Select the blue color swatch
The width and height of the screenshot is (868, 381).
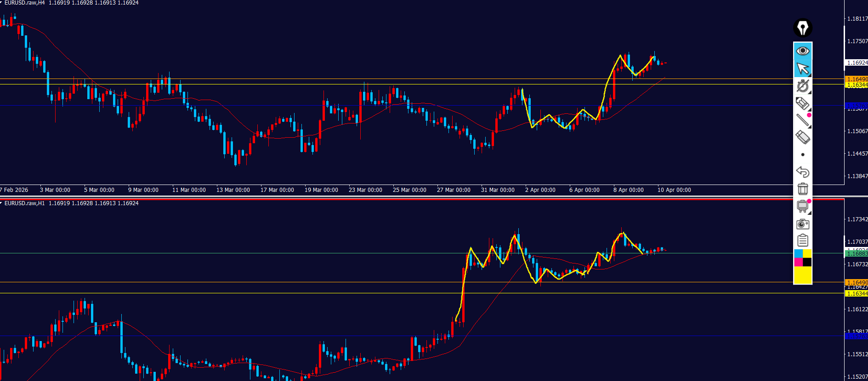[798, 254]
